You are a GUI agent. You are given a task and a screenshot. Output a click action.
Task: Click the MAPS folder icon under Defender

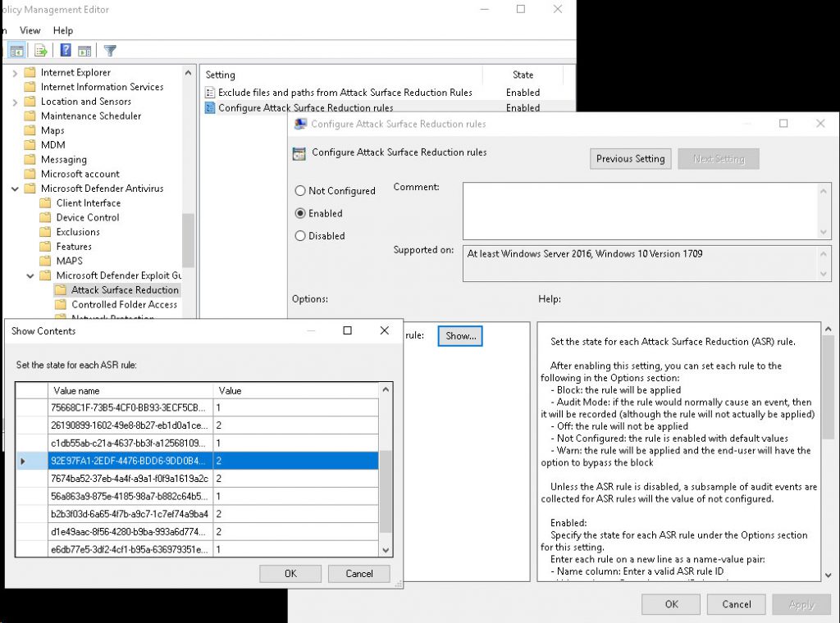point(46,261)
